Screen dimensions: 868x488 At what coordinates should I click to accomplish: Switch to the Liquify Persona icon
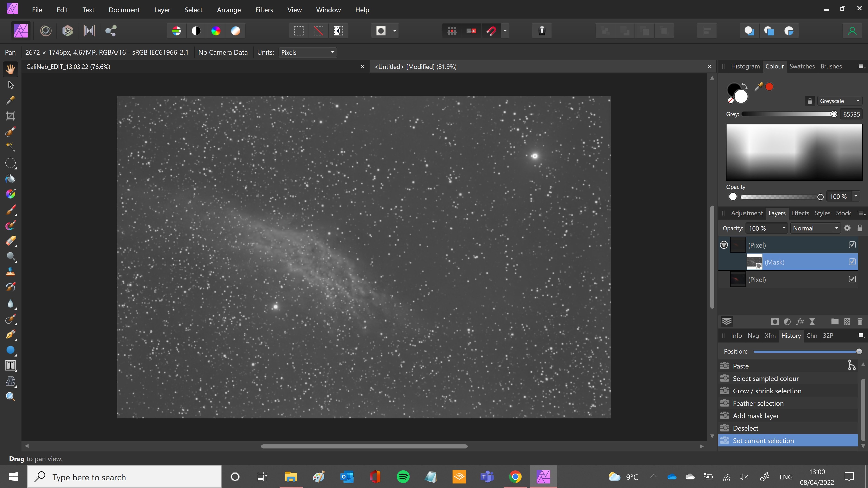click(45, 31)
